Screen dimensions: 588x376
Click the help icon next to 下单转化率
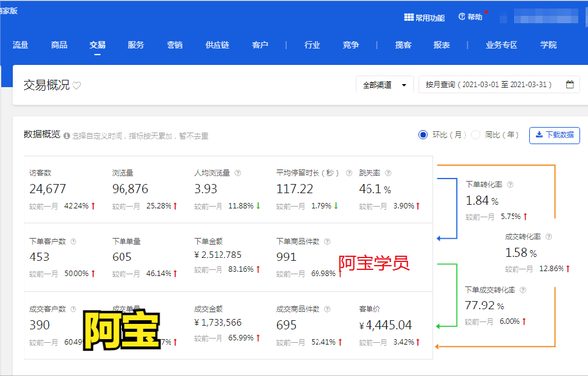click(x=510, y=185)
